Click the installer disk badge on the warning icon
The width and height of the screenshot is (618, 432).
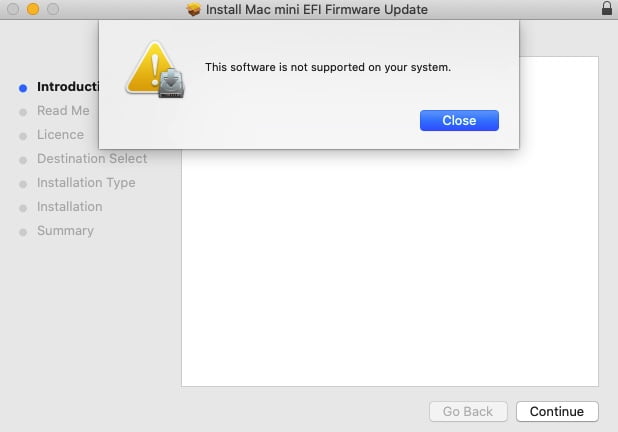click(x=171, y=83)
